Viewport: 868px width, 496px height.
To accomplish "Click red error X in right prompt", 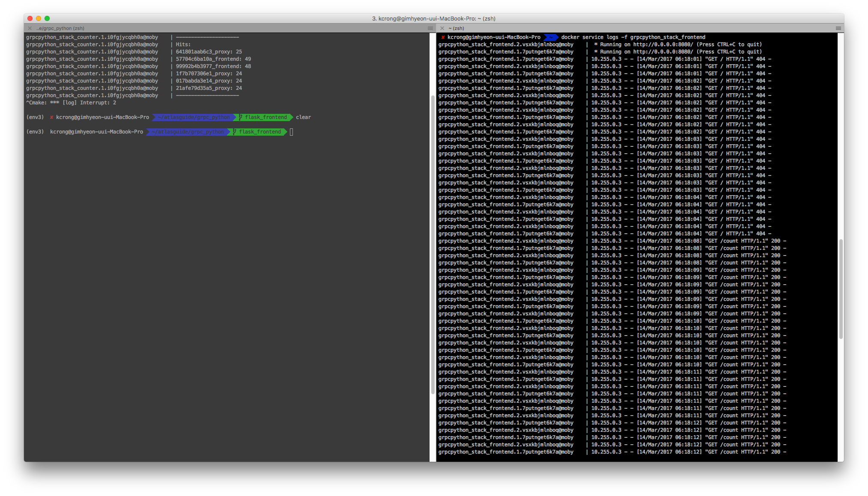I will point(443,37).
